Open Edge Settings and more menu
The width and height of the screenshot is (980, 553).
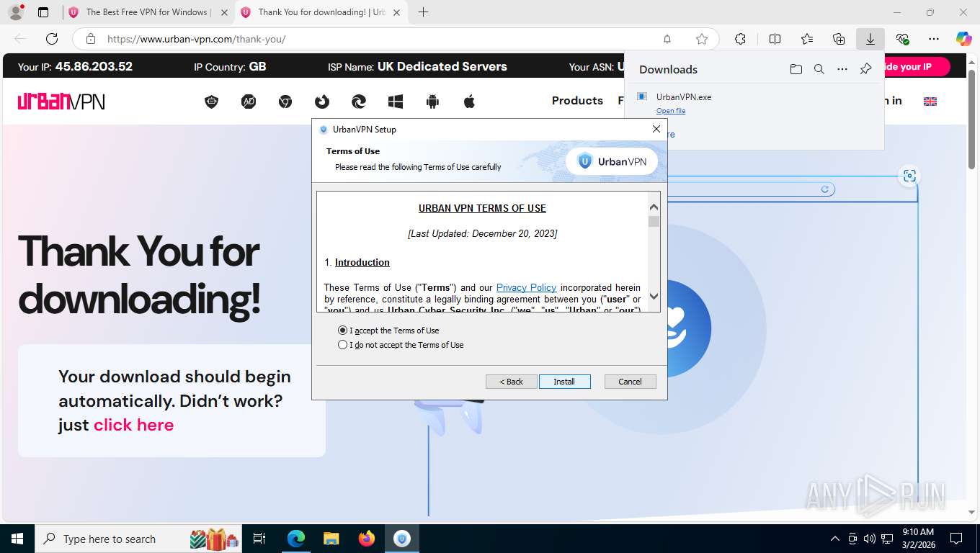934,39
